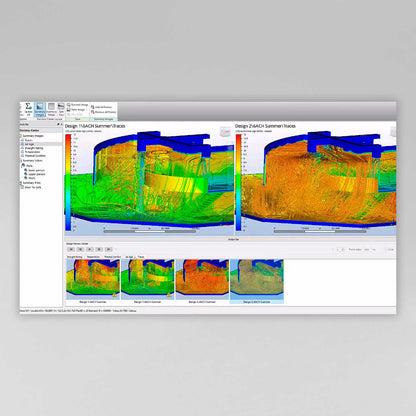Expand the Summary Plots tree node
Image resolution: width=416 pixels, height=416 pixels.
click(21, 183)
